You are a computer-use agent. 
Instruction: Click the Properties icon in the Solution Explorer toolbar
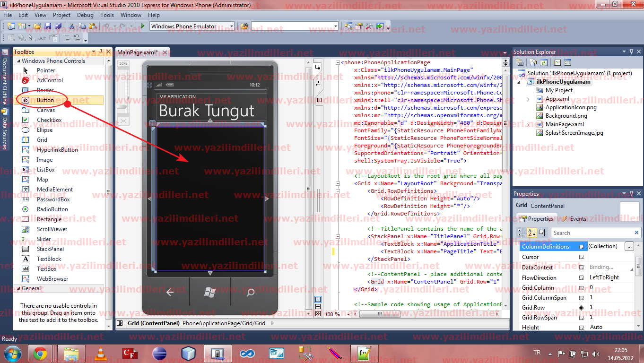[520, 62]
